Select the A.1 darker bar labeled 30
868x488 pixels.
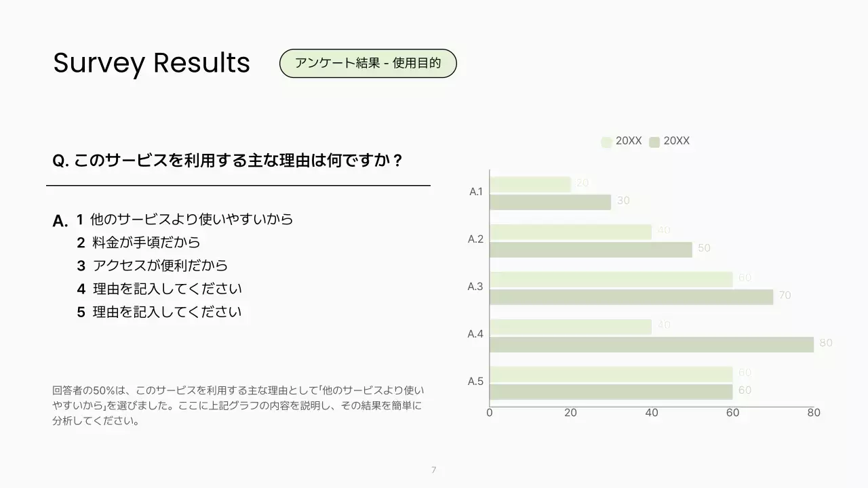[550, 202]
